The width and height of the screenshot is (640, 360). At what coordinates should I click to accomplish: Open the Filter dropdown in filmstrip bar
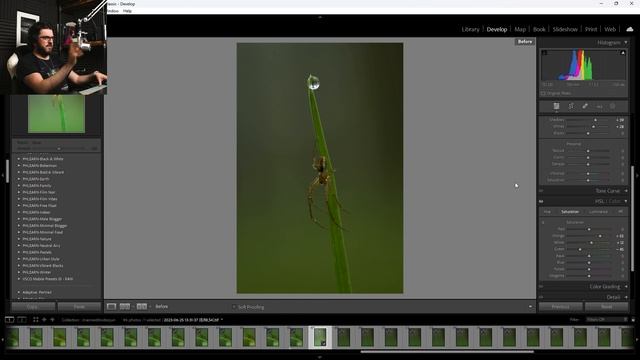pyautogui.click(x=607, y=320)
